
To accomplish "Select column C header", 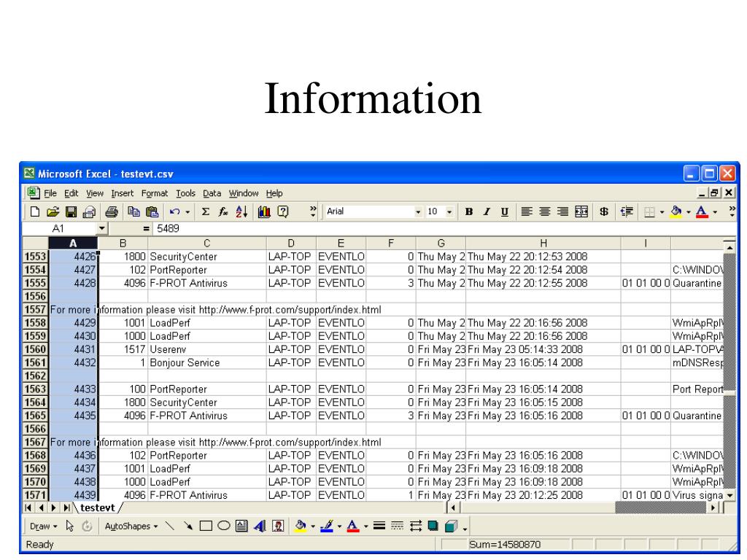I will pyautogui.click(x=206, y=244).
